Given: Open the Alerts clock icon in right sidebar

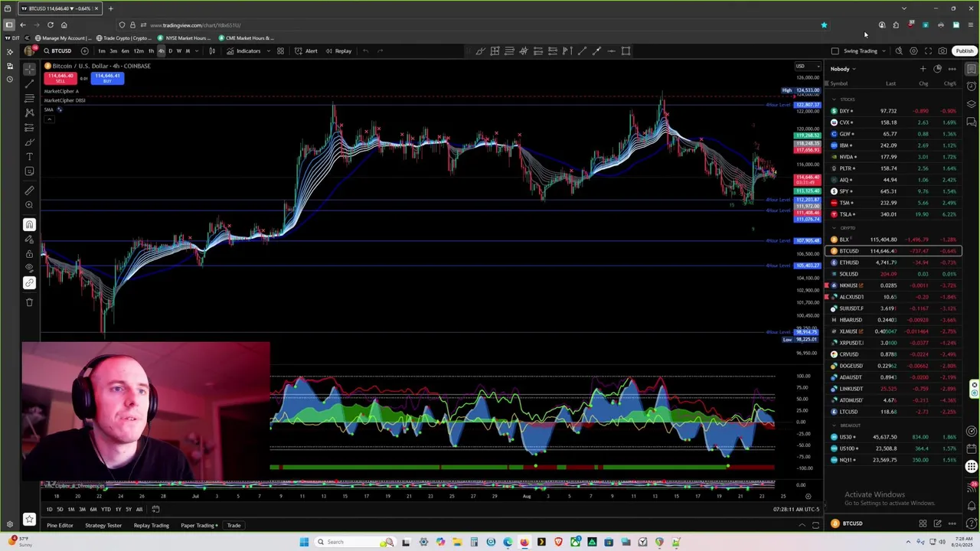Looking at the screenshot, I should [x=971, y=86].
